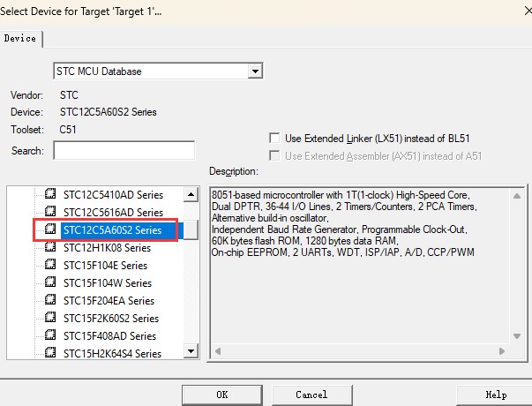Viewport: 532px width, 406px height.
Task: Select STC15F2K60S2 Series in device list
Action: (x=111, y=319)
